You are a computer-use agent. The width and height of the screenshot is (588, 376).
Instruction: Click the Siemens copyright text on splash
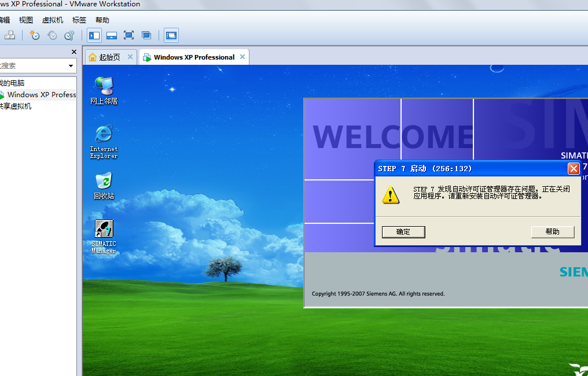pos(378,293)
